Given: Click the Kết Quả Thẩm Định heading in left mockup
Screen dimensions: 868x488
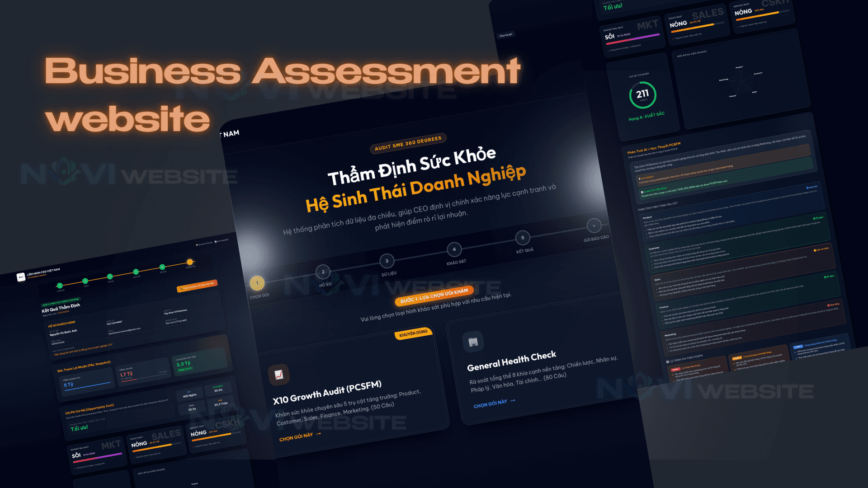Looking at the screenshot, I should coord(61,308).
